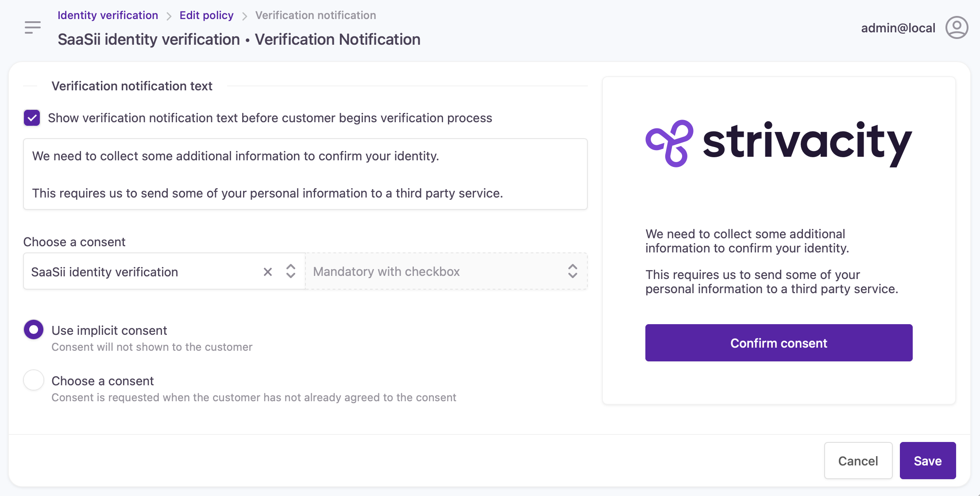Click the chevron after Identity verification breadcrumb
This screenshot has width=980, height=496.
tap(169, 16)
